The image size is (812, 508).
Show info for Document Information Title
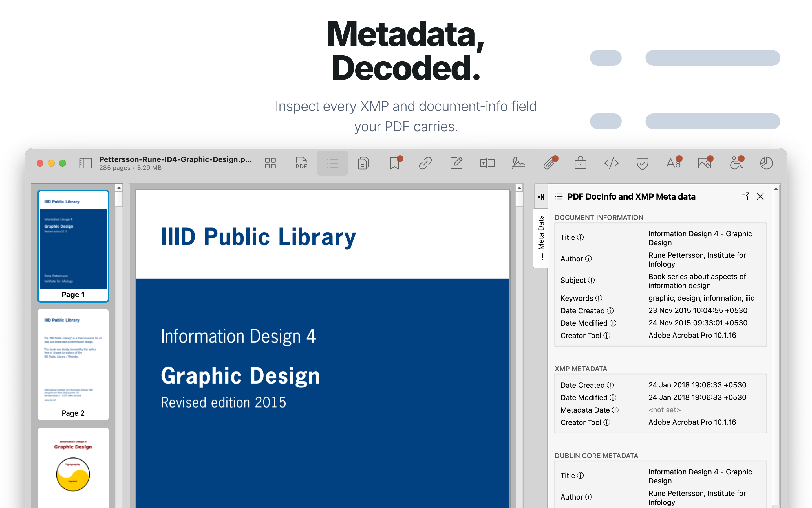tap(580, 238)
